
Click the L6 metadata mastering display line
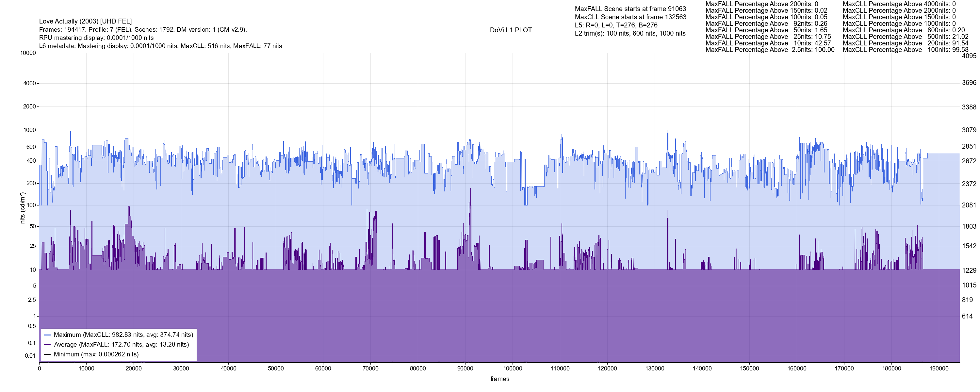pyautogui.click(x=160, y=46)
